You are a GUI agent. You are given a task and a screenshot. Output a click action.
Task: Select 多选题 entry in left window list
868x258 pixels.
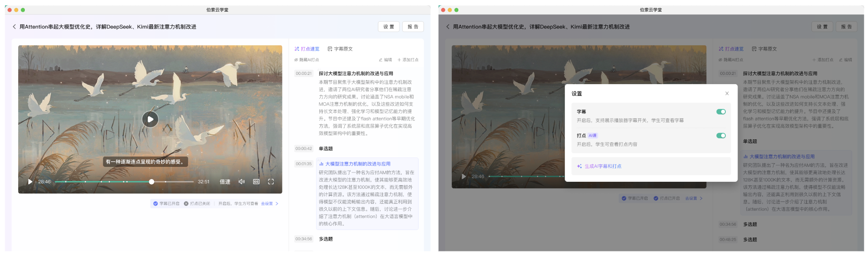pos(326,239)
